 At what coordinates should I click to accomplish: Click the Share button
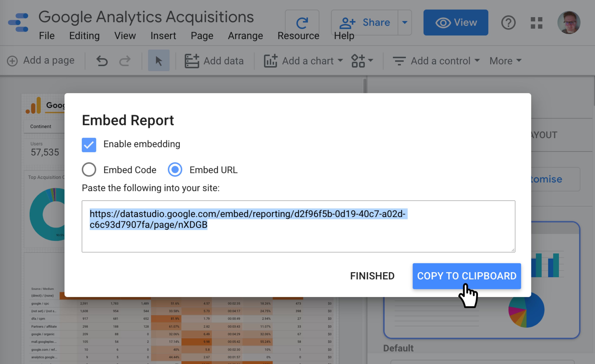365,23
